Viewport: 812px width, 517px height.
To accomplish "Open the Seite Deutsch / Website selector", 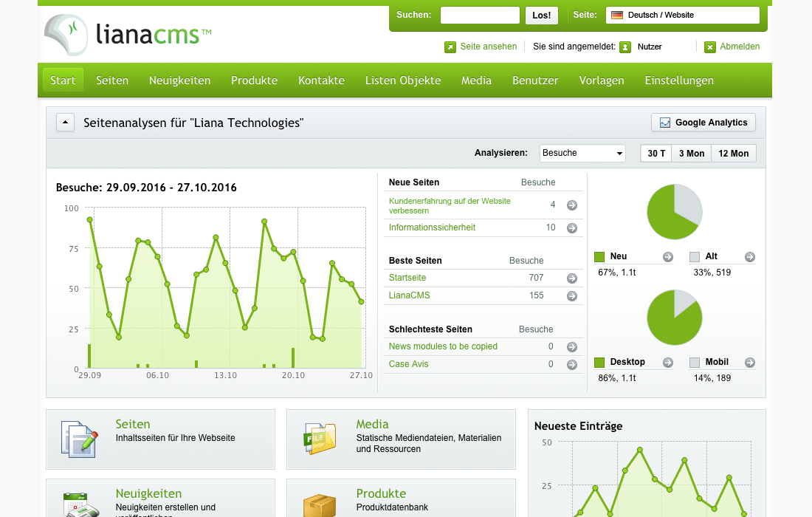I will 683,15.
